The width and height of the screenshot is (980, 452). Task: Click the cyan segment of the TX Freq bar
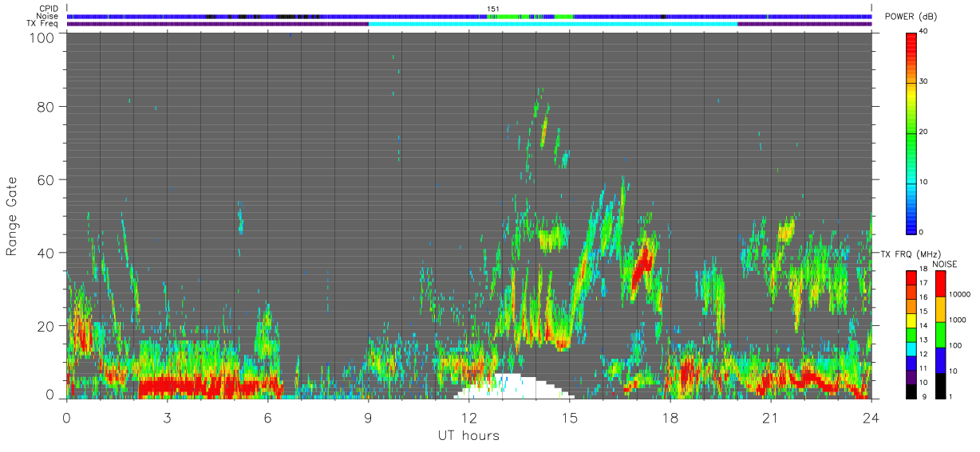pyautogui.click(x=552, y=24)
